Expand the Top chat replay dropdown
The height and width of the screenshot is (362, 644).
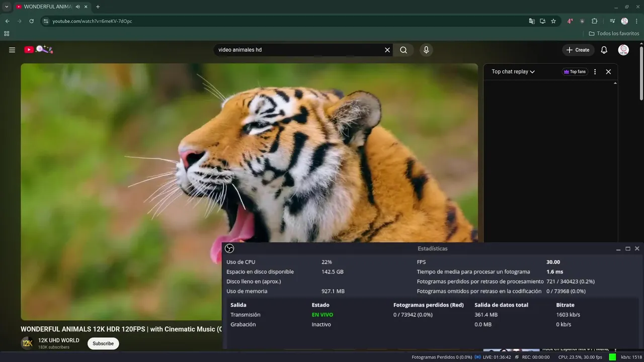513,72
